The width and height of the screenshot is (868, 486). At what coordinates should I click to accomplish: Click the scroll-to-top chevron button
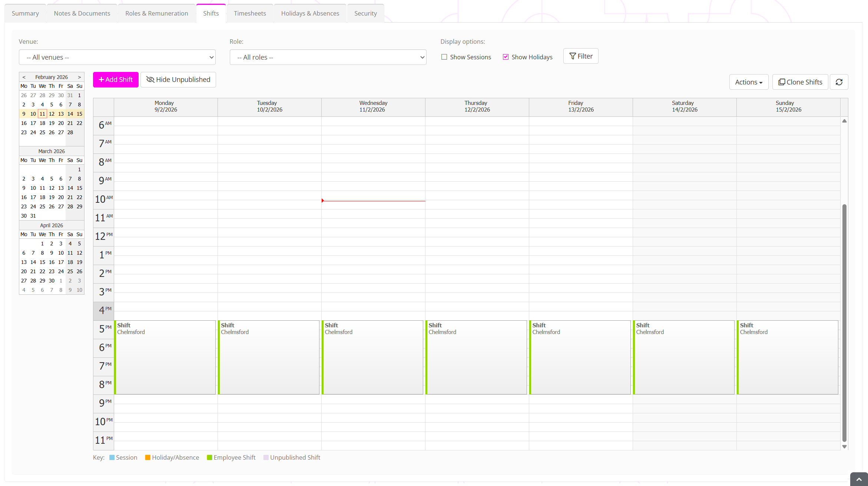859,480
